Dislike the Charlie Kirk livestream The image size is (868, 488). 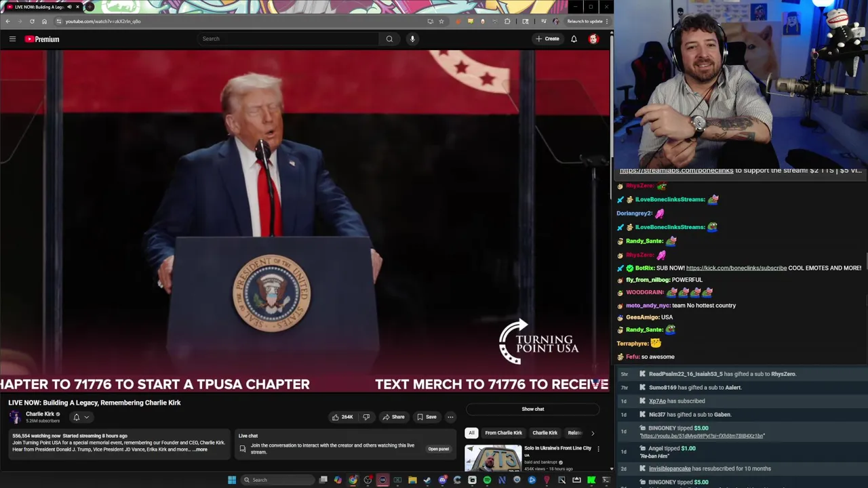pos(366,417)
